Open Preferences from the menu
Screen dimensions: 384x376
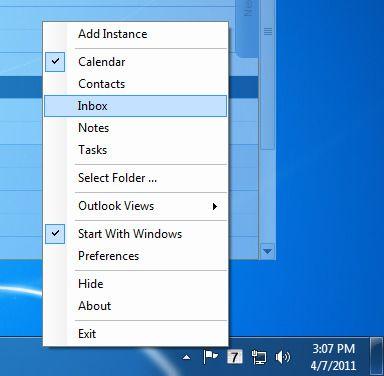pos(136,256)
